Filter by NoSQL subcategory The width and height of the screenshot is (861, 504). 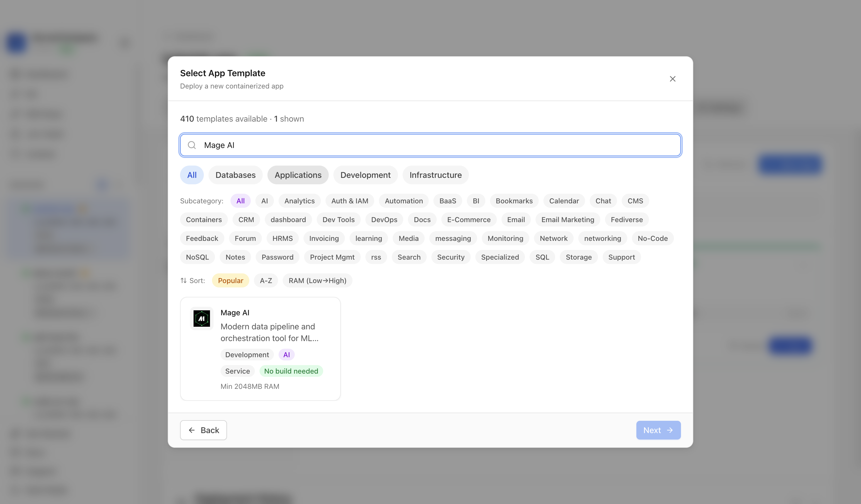point(197,257)
